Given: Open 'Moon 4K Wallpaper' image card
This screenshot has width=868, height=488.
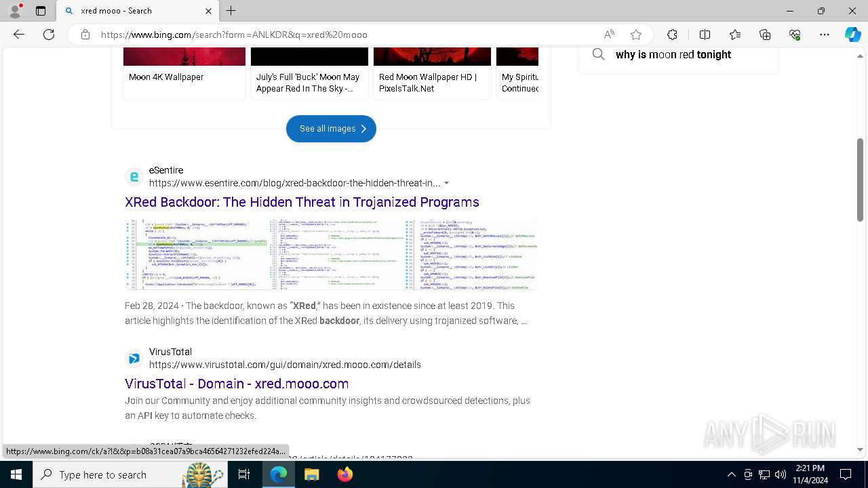Looking at the screenshot, I should [x=184, y=74].
